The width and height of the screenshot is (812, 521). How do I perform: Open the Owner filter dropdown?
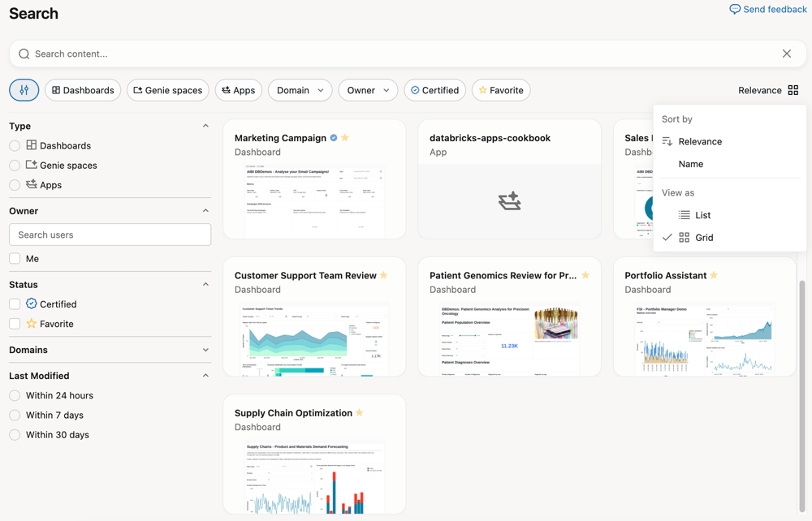coord(367,90)
